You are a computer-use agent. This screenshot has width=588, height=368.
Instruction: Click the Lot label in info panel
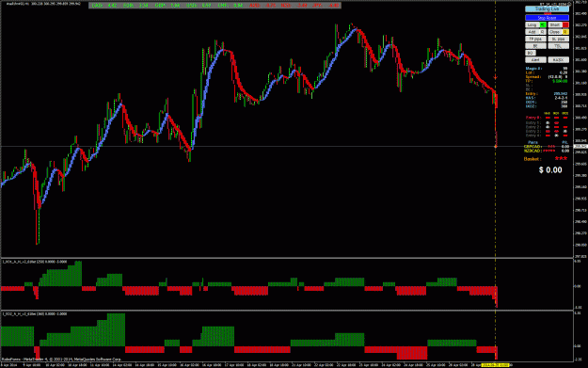coord(530,72)
